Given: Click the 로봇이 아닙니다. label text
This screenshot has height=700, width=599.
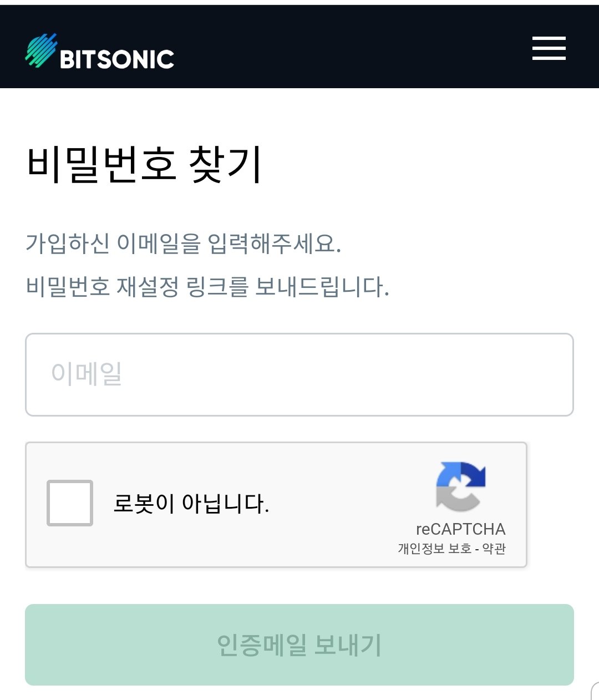Looking at the screenshot, I should pyautogui.click(x=191, y=504).
